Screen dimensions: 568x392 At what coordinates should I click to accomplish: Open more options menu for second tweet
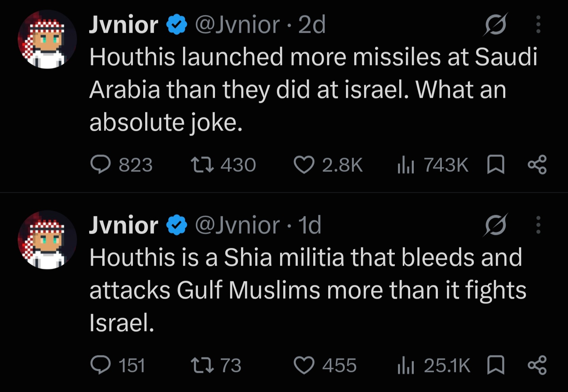point(538,225)
